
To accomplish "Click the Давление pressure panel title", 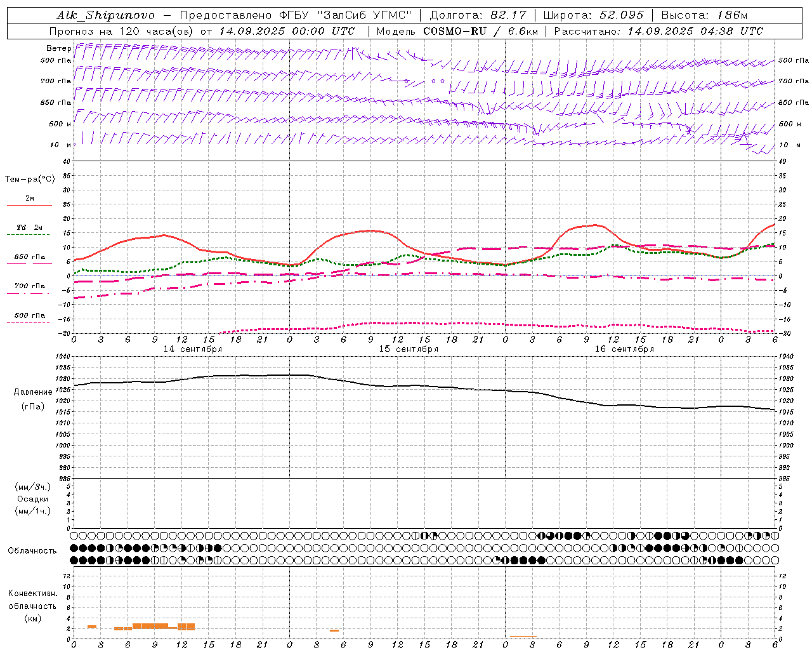I will point(33,392).
